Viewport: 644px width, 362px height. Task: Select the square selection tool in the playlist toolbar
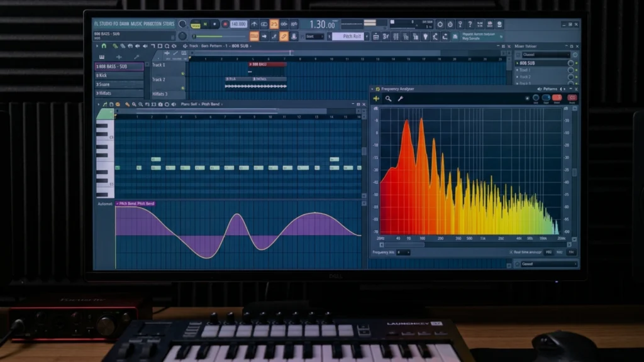[x=160, y=46]
